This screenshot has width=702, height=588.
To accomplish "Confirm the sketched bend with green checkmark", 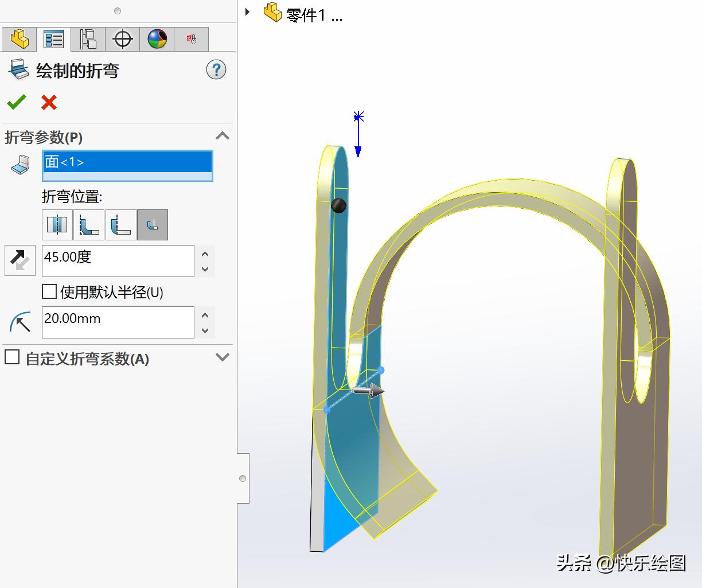I will coord(17,102).
